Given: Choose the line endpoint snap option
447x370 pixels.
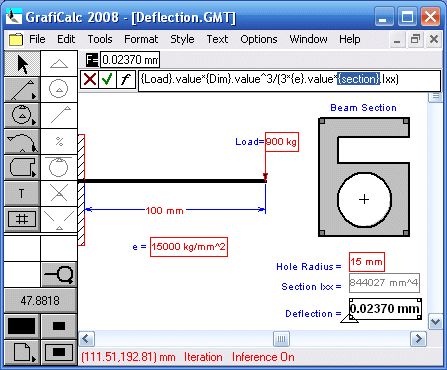Looking at the screenshot, I should point(59,115).
